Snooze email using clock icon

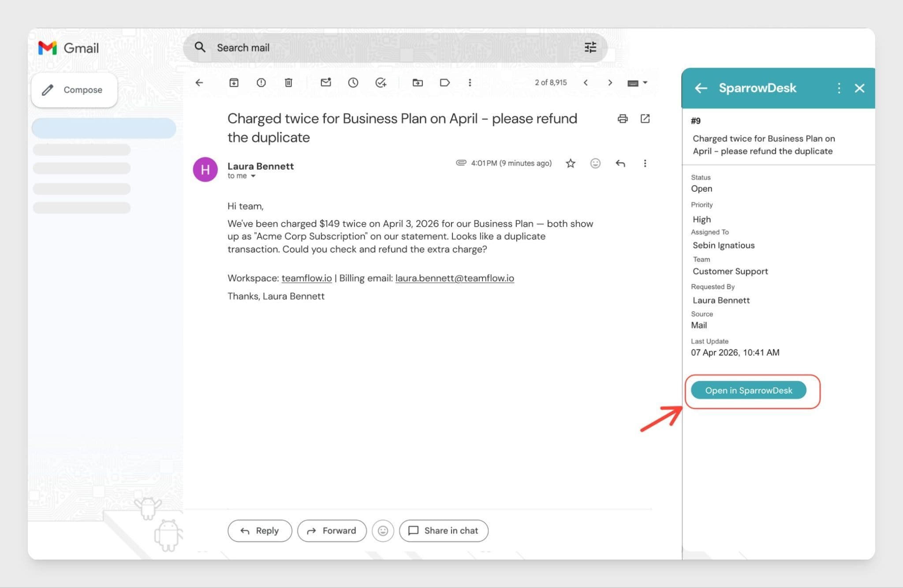pos(353,82)
